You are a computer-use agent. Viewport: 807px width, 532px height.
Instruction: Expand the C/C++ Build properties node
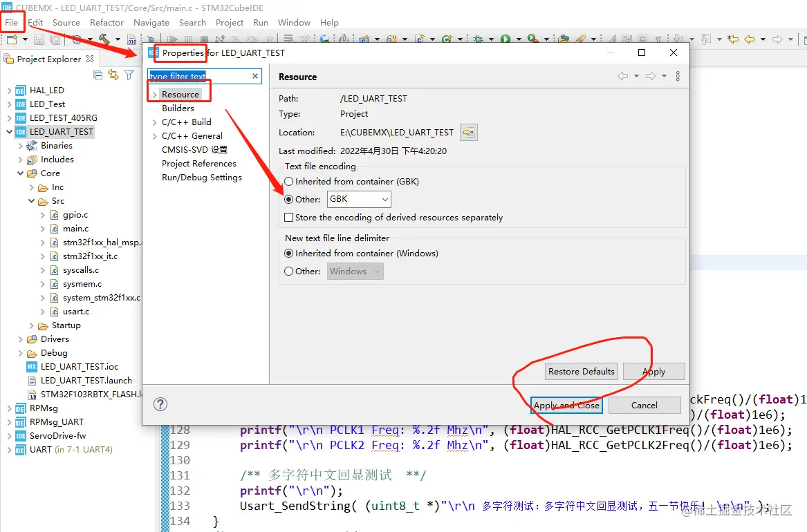[x=154, y=122]
